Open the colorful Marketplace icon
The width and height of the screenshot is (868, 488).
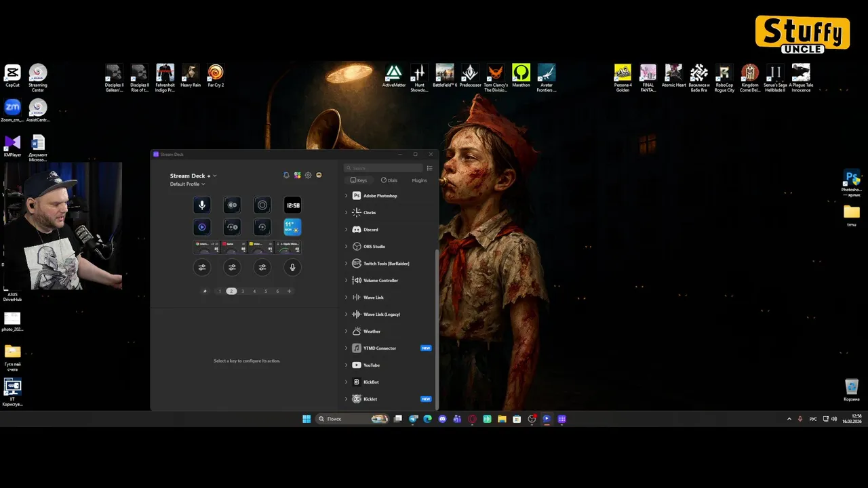point(297,175)
